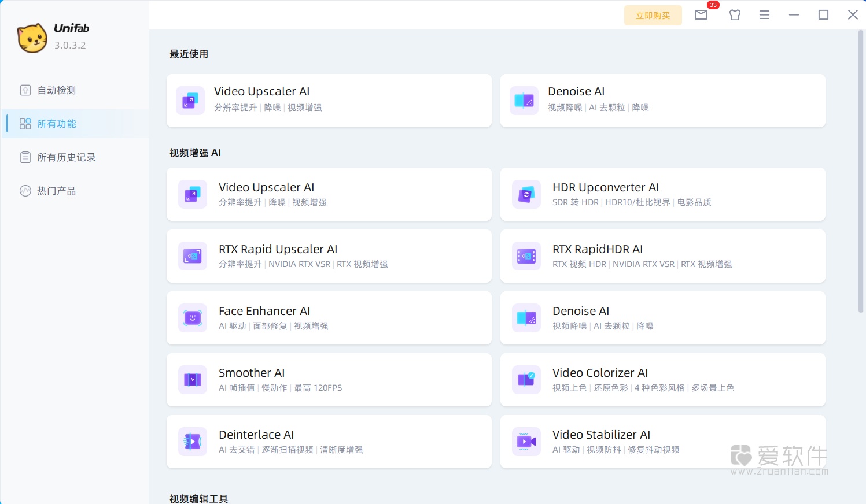Click the Video Colorizer AI icon
The height and width of the screenshot is (504, 866).
click(526, 380)
